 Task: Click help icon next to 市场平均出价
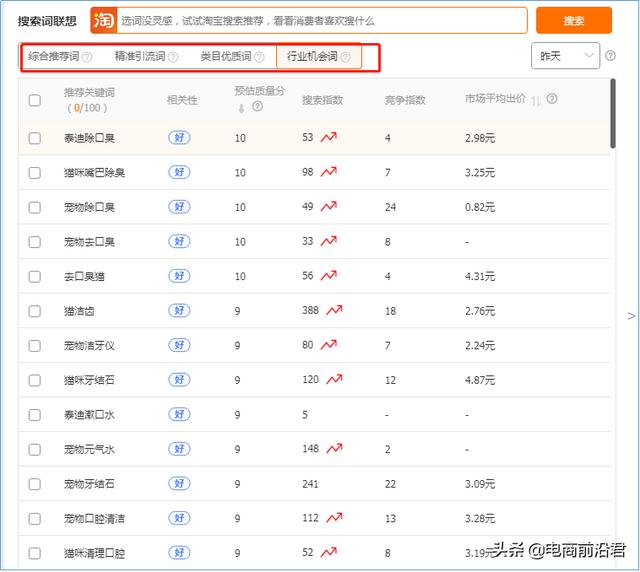(552, 98)
